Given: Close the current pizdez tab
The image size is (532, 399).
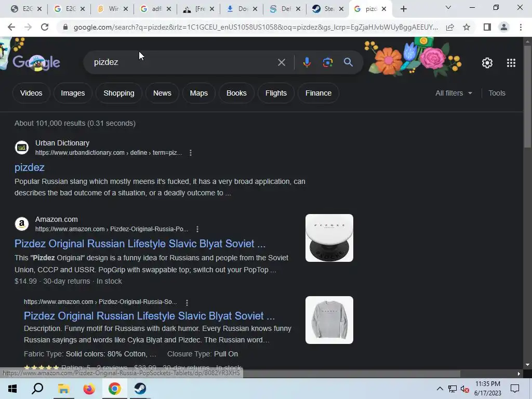Looking at the screenshot, I should point(384,9).
